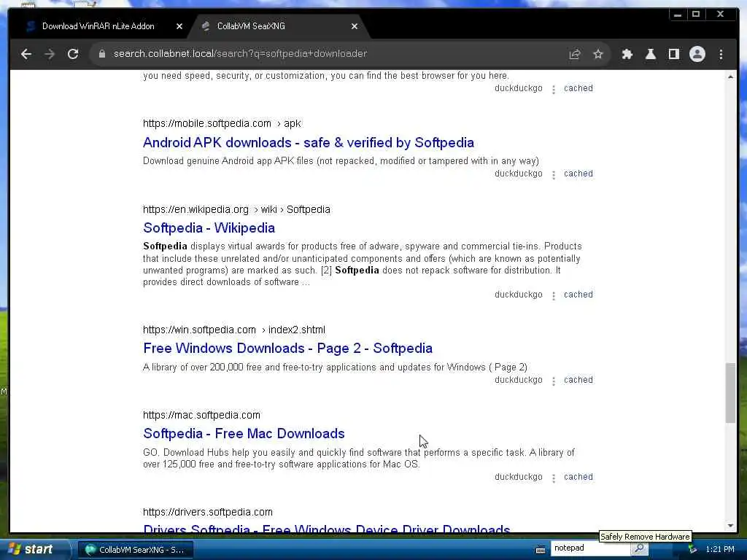Click the page scrollbar thumb
Screen dimensions: 747x560
[730, 392]
